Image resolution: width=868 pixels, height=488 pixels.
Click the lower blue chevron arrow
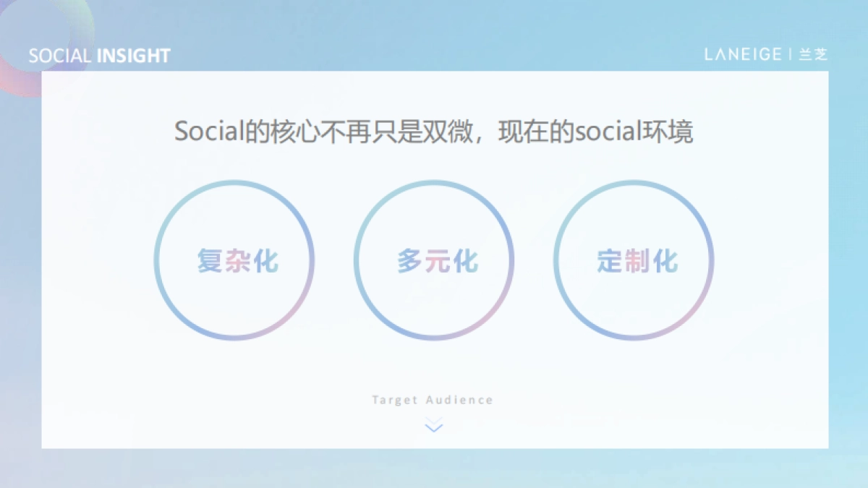pyautogui.click(x=433, y=428)
